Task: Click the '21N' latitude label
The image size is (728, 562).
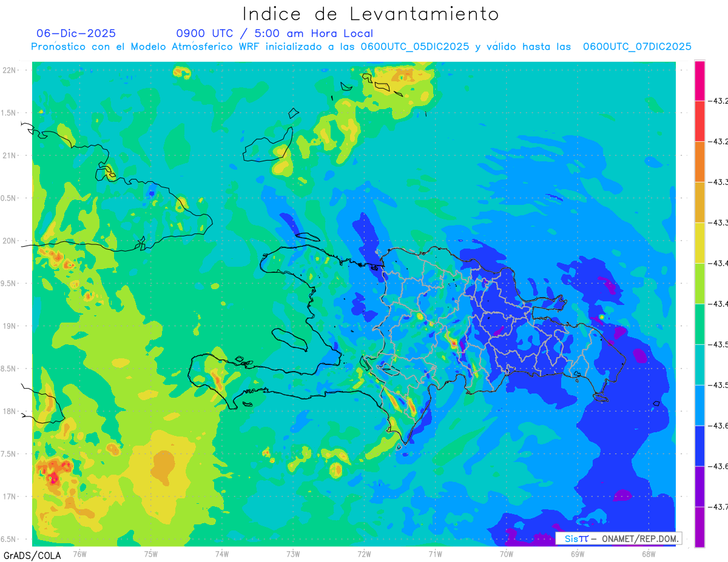Action: 10,155
